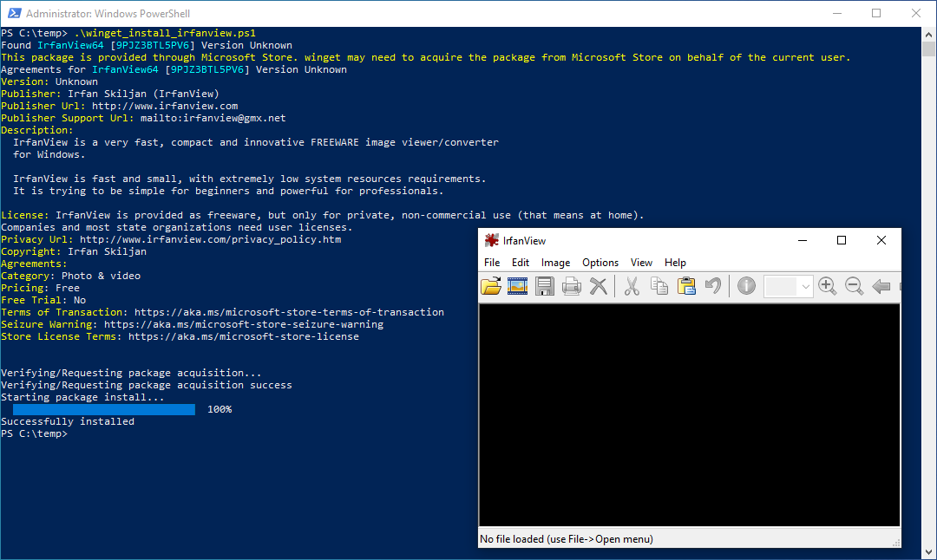Viewport: 937px width, 560px height.
Task: Click the PowerShell scrollbar thumb
Action: [x=928, y=49]
